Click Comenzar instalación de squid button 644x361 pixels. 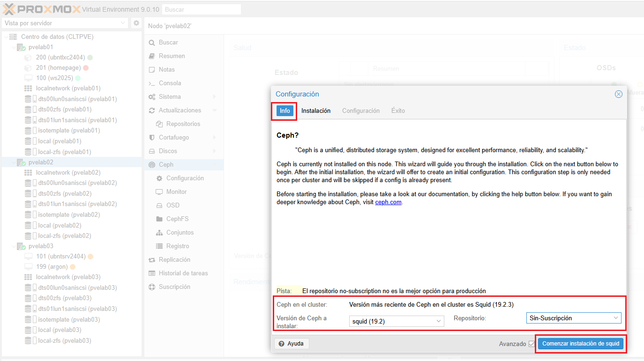pos(581,344)
